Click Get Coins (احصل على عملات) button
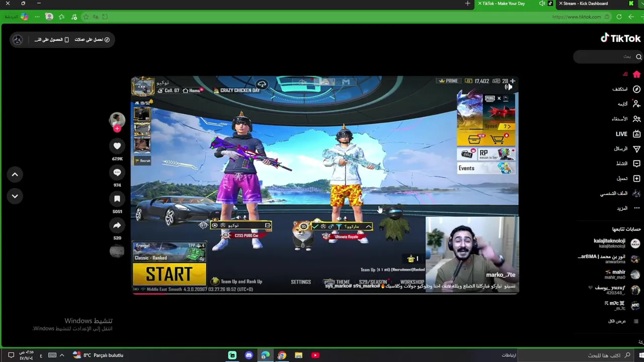The height and width of the screenshot is (362, 644). (x=92, y=40)
